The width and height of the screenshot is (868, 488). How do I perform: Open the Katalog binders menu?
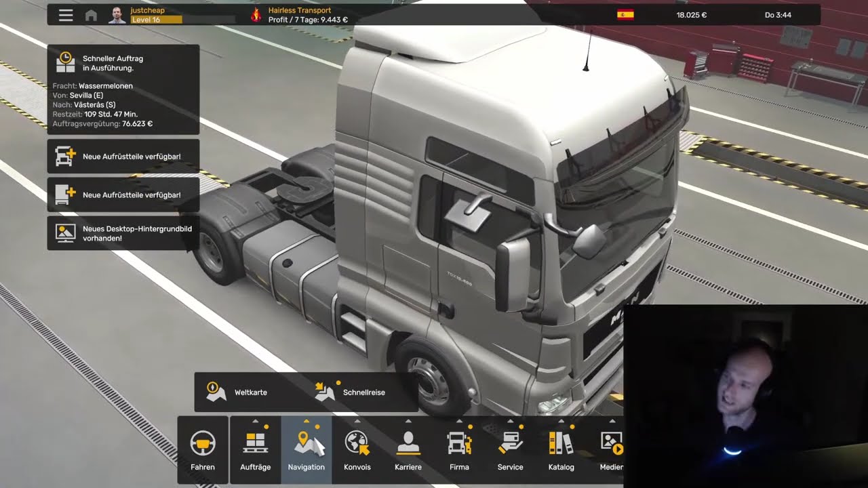tap(561, 449)
